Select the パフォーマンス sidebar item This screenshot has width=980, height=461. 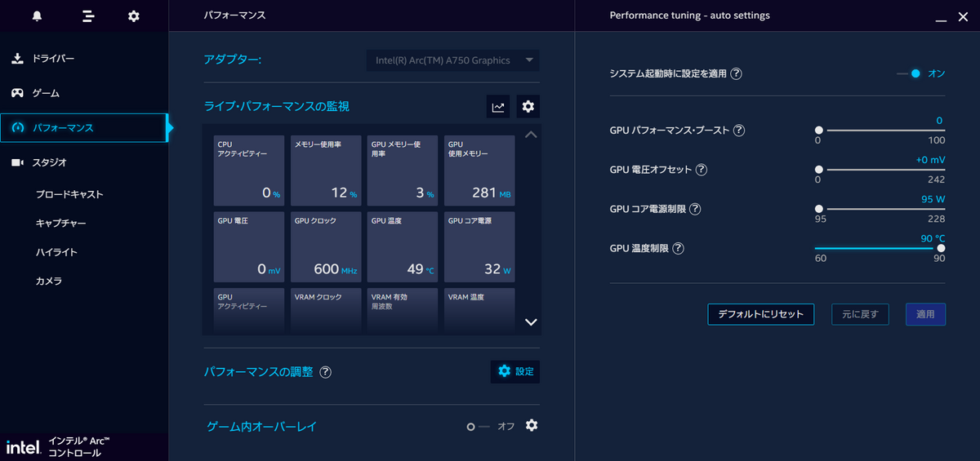84,127
